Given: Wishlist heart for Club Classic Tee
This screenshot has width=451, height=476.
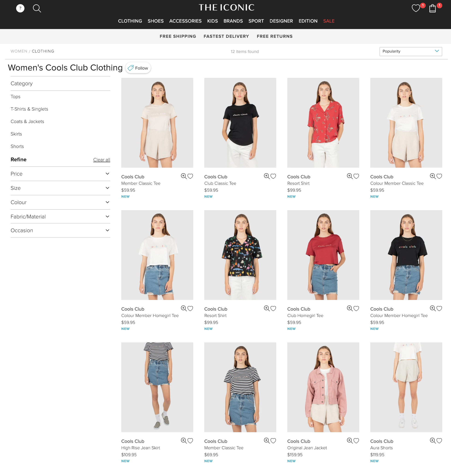Looking at the screenshot, I should click(x=273, y=176).
